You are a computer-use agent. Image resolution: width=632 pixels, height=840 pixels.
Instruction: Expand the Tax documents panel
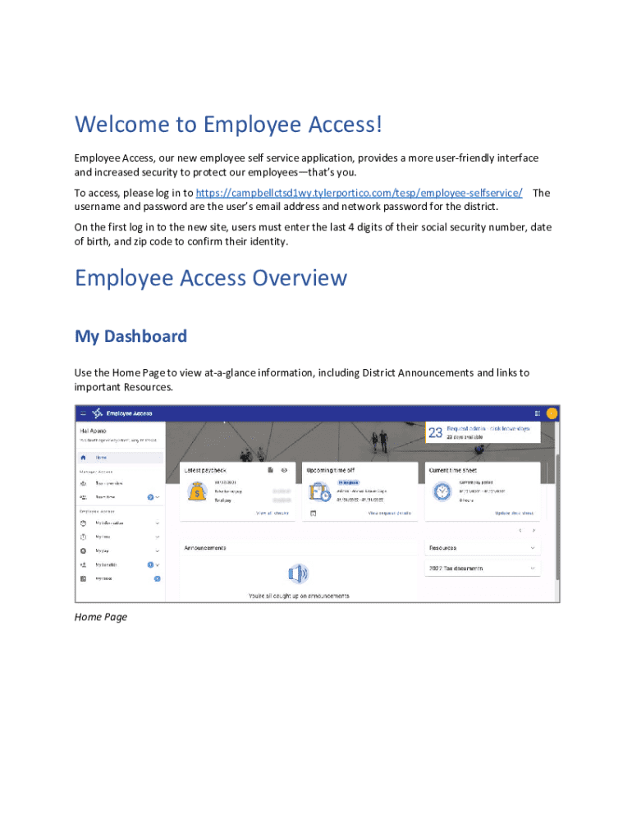pyautogui.click(x=532, y=568)
